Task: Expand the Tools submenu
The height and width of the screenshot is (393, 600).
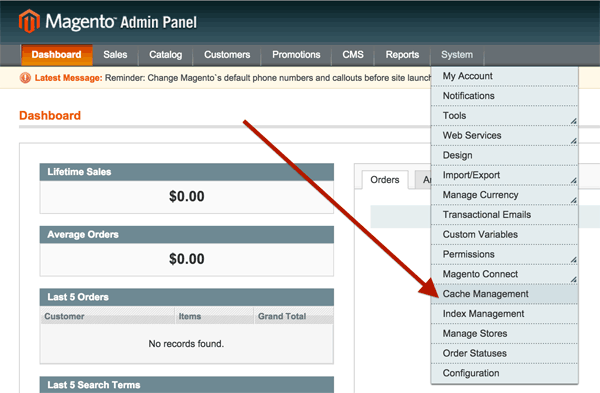Action: click(504, 116)
